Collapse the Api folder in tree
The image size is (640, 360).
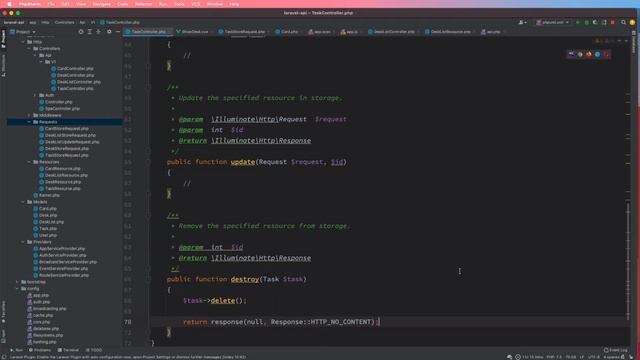pos(36,55)
